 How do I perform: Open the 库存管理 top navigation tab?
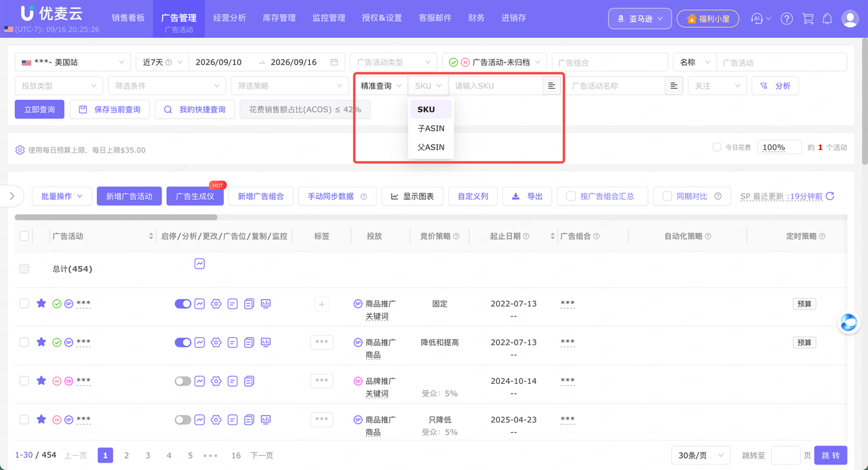[279, 18]
